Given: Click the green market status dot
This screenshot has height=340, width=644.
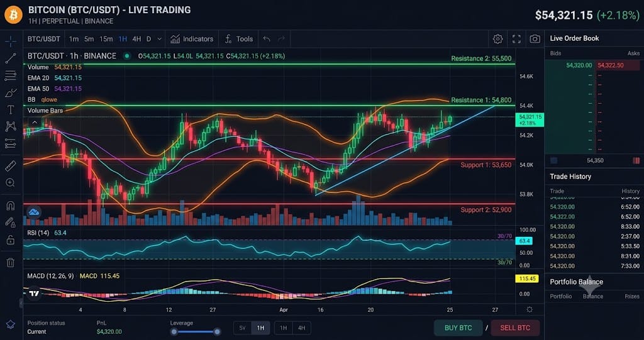Looking at the screenshot, I should pyautogui.click(x=127, y=56).
